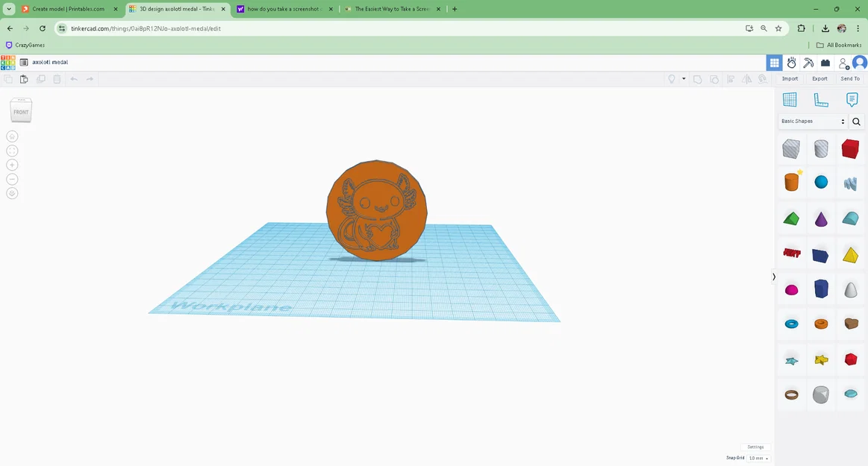This screenshot has width=868, height=466.
Task: Select the yellow Pyramid shape
Action: [850, 255]
